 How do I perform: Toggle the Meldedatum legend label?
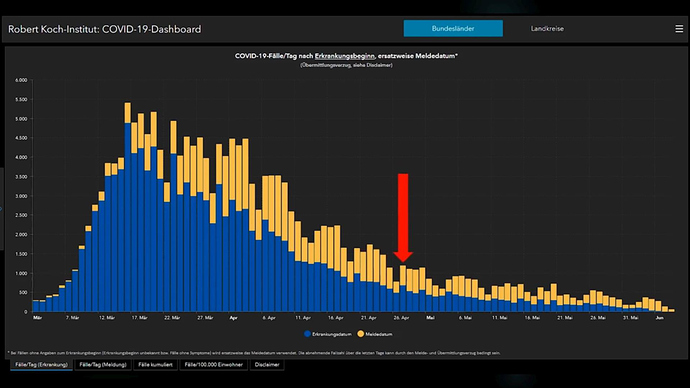click(379, 334)
